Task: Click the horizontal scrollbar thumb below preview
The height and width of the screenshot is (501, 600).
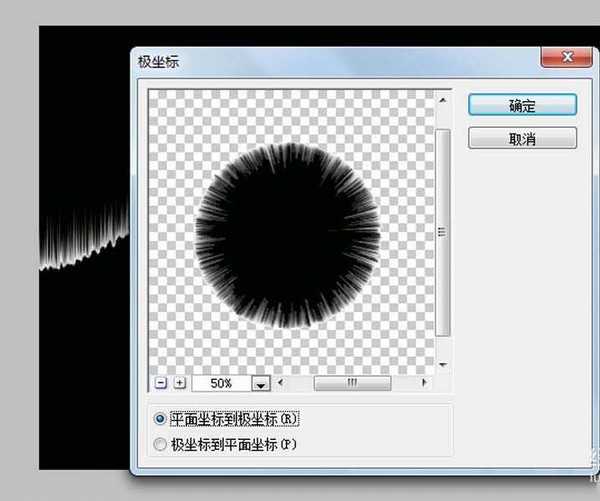Action: pyautogui.click(x=352, y=383)
